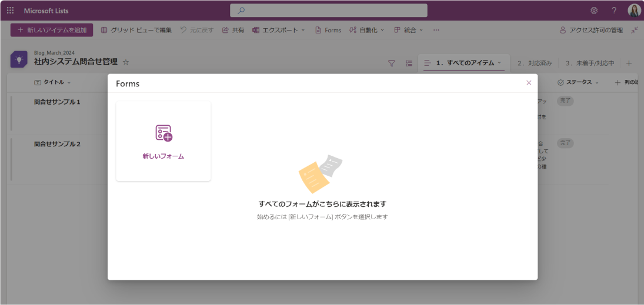Open the help question mark icon
Viewport: 644px width, 305px height.
point(614,11)
